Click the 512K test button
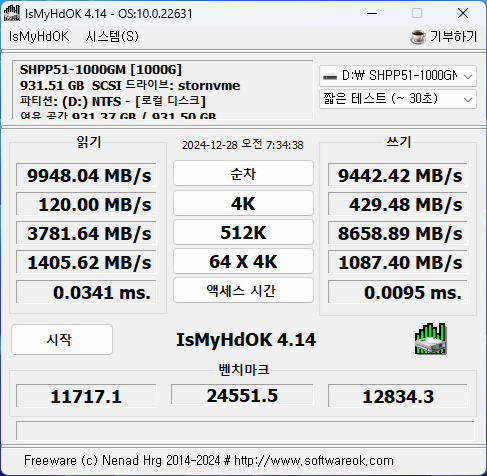The image size is (487, 476). (x=243, y=232)
